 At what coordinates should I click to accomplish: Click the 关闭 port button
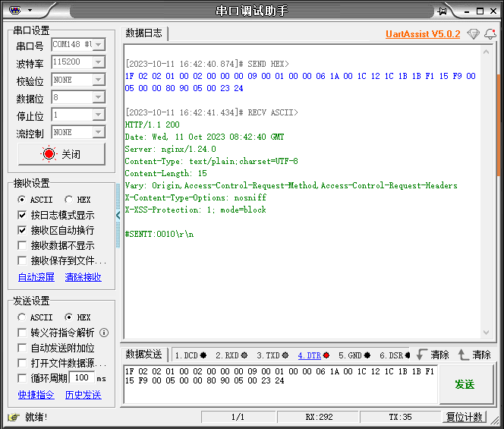point(61,154)
